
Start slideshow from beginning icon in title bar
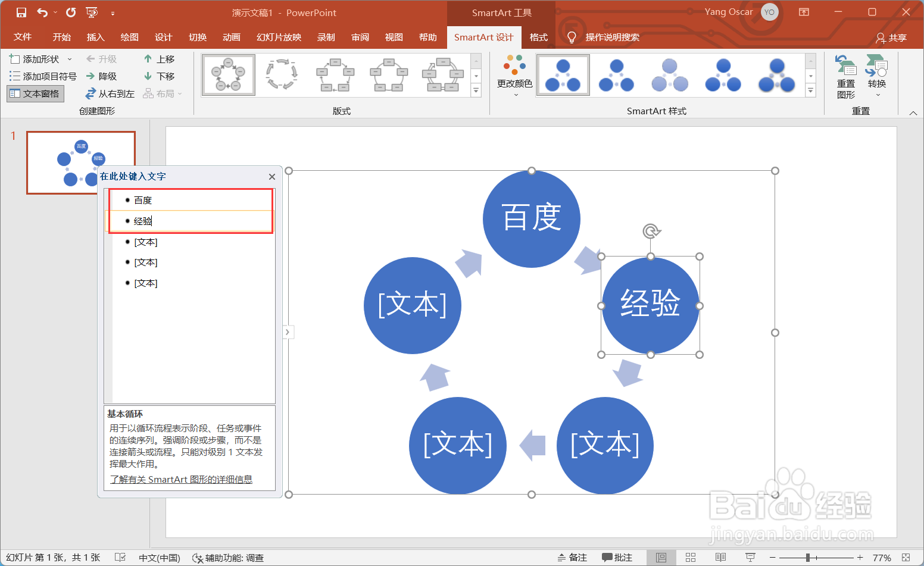92,12
